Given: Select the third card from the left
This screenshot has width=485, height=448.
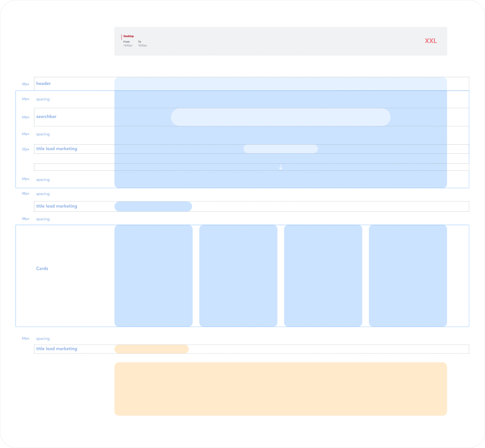Looking at the screenshot, I should click(323, 275).
